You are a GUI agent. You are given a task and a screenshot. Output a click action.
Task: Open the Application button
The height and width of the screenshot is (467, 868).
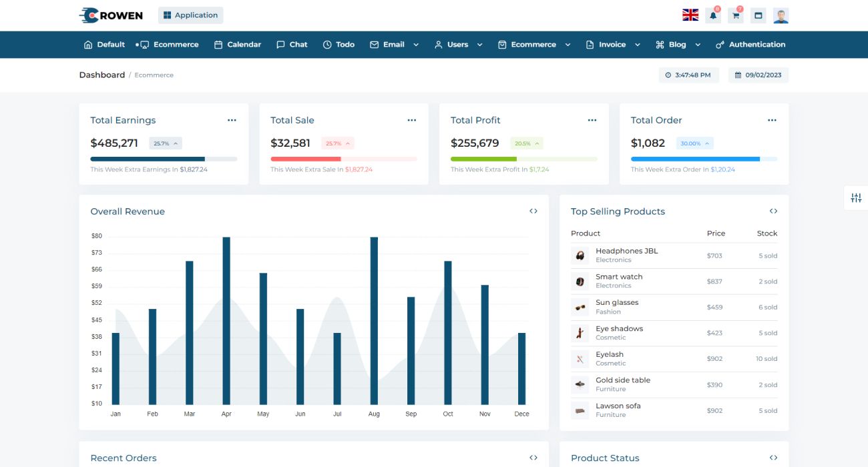point(190,15)
